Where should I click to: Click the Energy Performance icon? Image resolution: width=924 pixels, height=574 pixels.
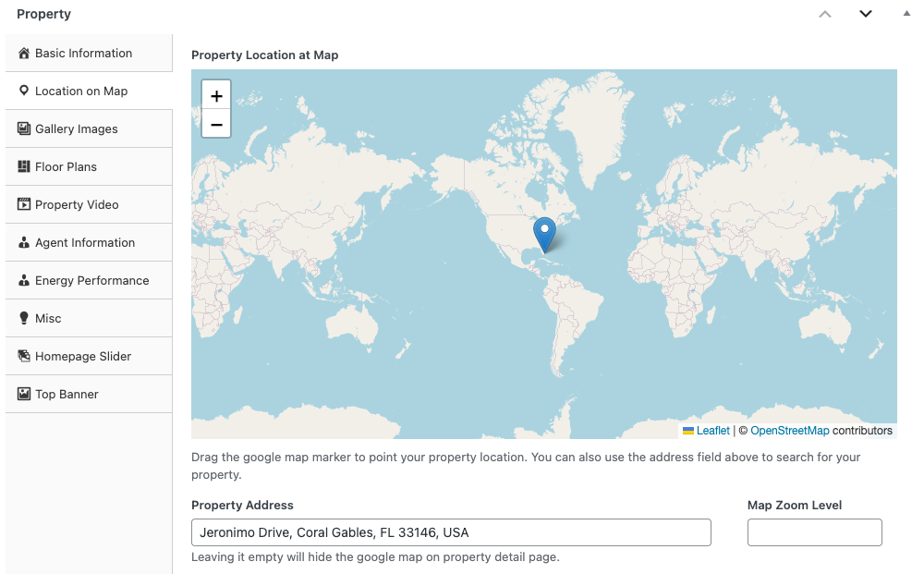(x=21, y=280)
